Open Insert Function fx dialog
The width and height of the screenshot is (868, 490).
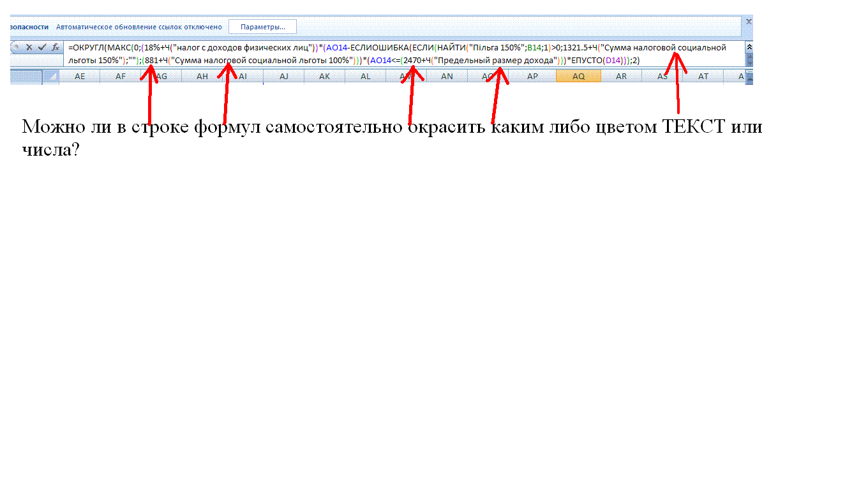[56, 47]
